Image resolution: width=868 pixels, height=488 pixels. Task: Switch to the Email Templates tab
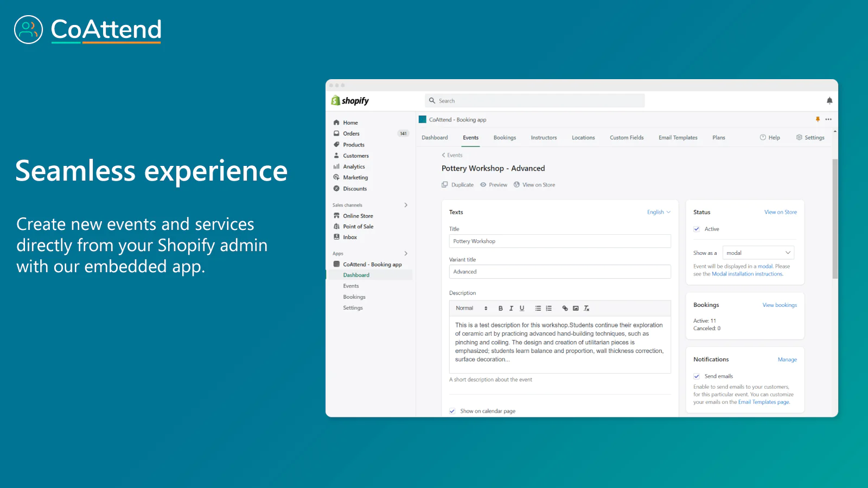coord(678,138)
